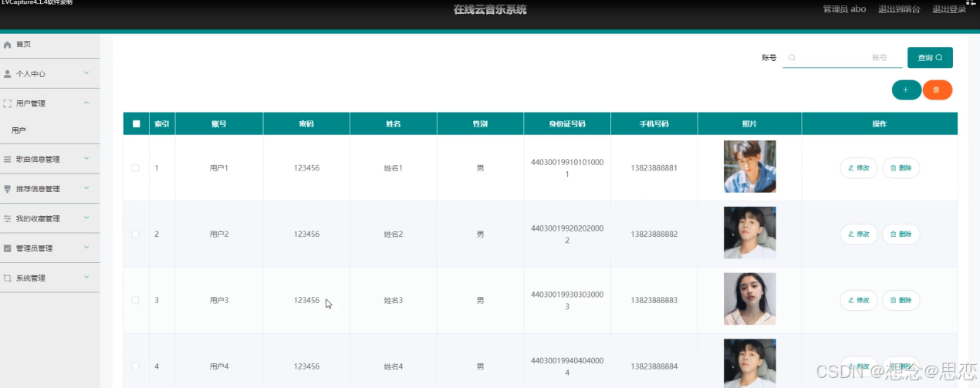Screen dimensions: 980x388
Task: Click 退出登录 link in header
Action: [x=949, y=9]
